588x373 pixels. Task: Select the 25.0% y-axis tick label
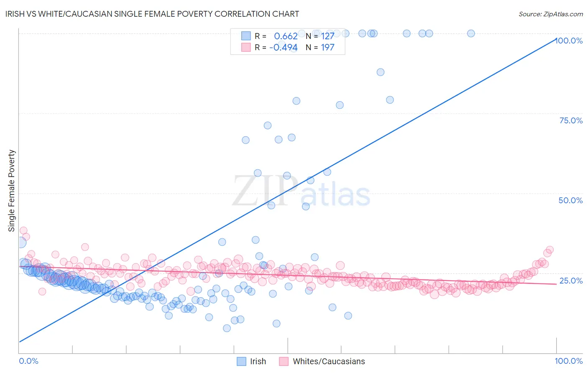click(571, 281)
